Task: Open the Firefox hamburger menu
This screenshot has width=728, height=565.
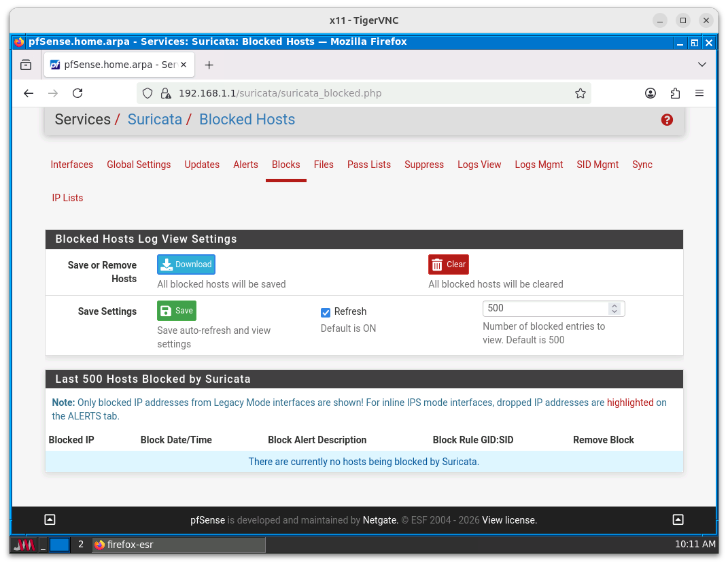Action: click(699, 93)
